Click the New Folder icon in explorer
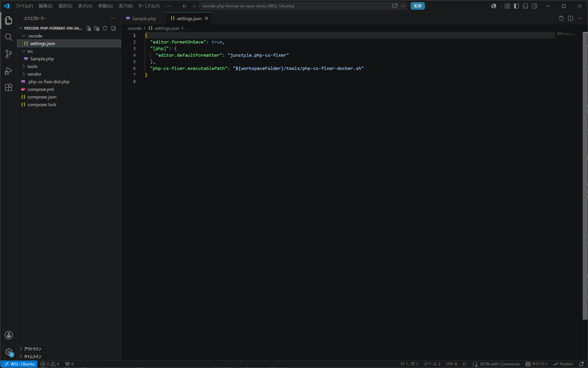 (97, 28)
